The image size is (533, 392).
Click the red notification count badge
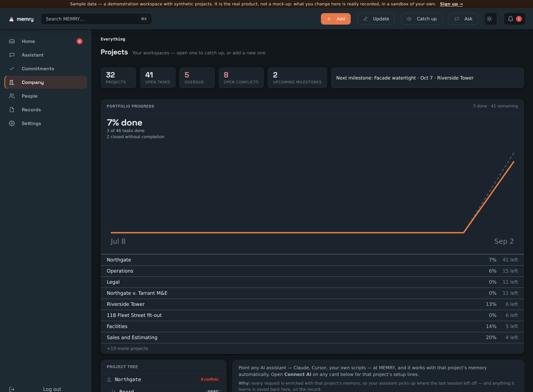519,19
